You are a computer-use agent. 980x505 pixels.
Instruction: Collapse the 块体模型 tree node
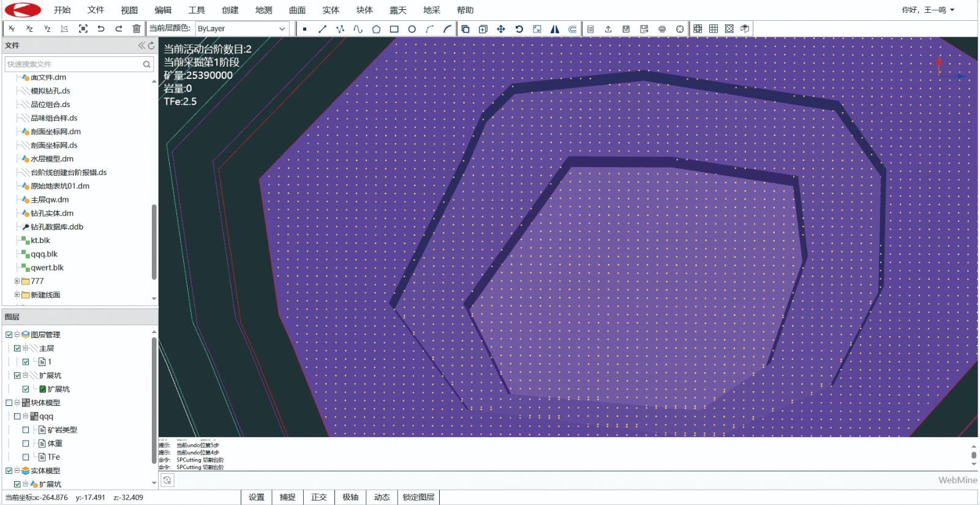click(x=17, y=403)
